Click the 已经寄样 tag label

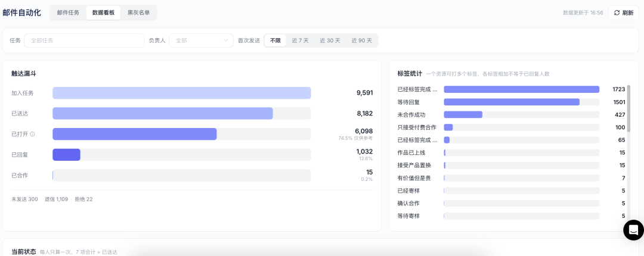[x=408, y=191]
